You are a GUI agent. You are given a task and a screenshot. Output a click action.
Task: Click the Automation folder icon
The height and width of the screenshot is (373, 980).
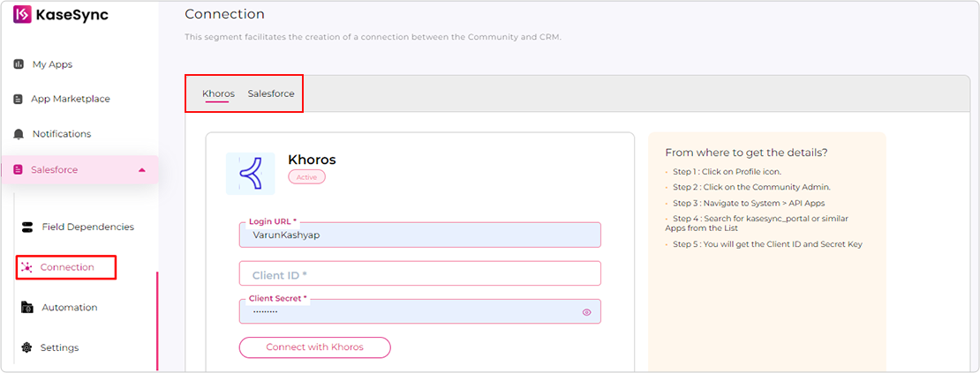[x=26, y=308]
